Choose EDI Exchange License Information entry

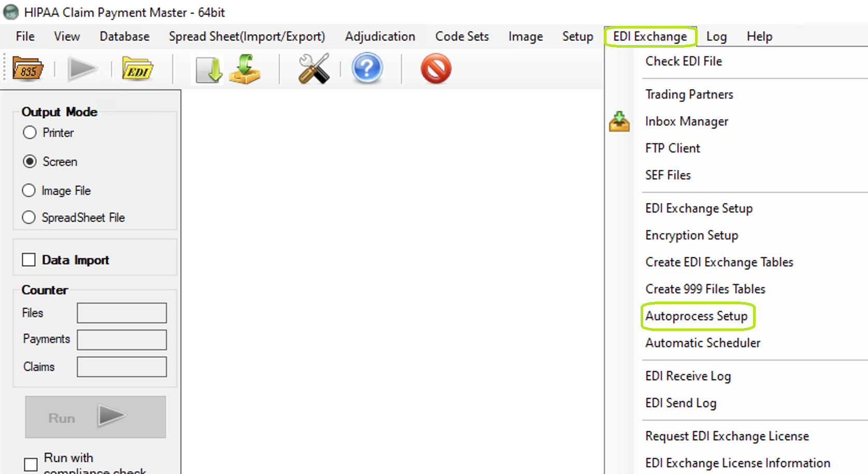pyautogui.click(x=738, y=463)
